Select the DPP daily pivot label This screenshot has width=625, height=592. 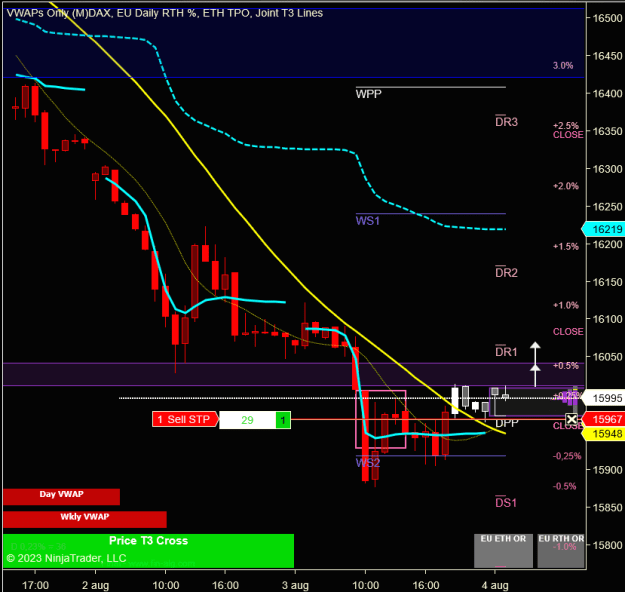coord(507,423)
